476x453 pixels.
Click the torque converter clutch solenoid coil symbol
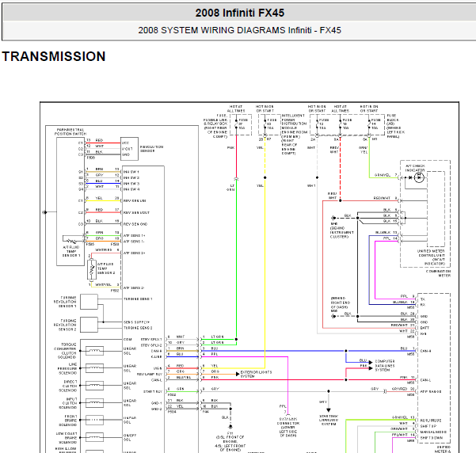94,351
